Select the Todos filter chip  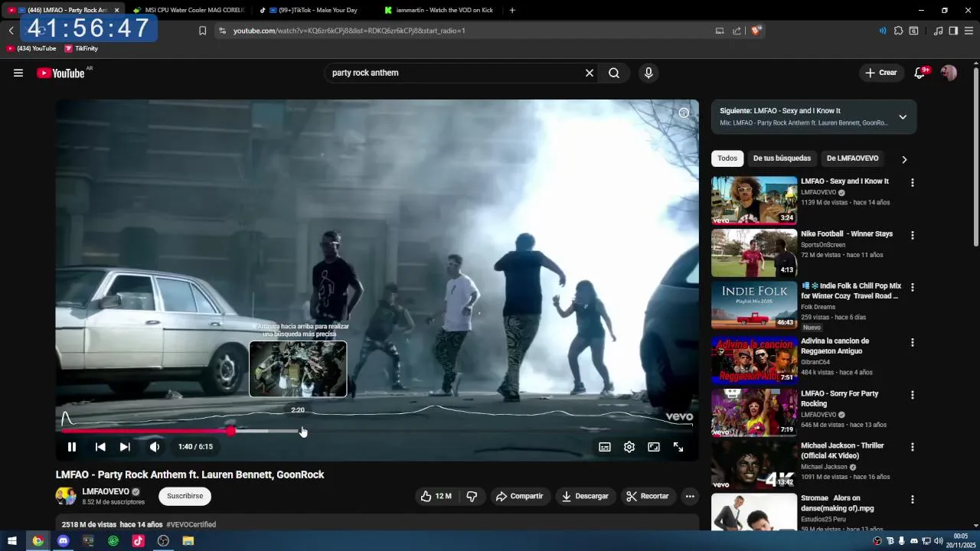click(727, 158)
